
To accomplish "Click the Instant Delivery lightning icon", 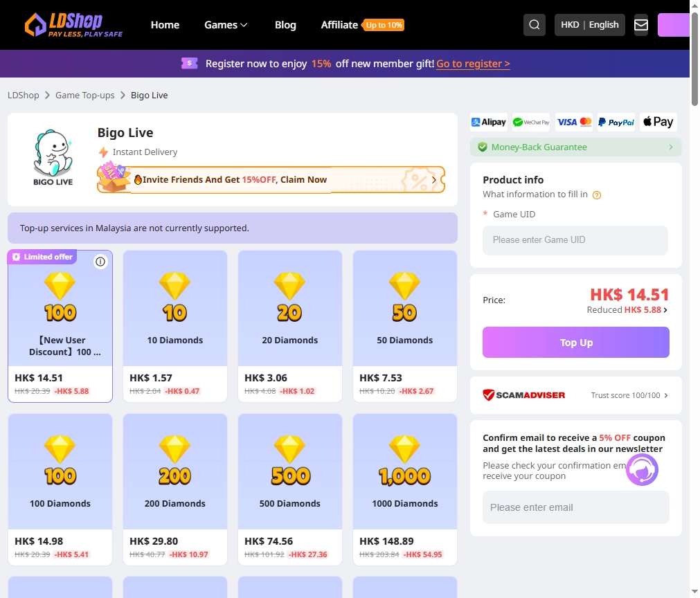I will click(x=104, y=152).
